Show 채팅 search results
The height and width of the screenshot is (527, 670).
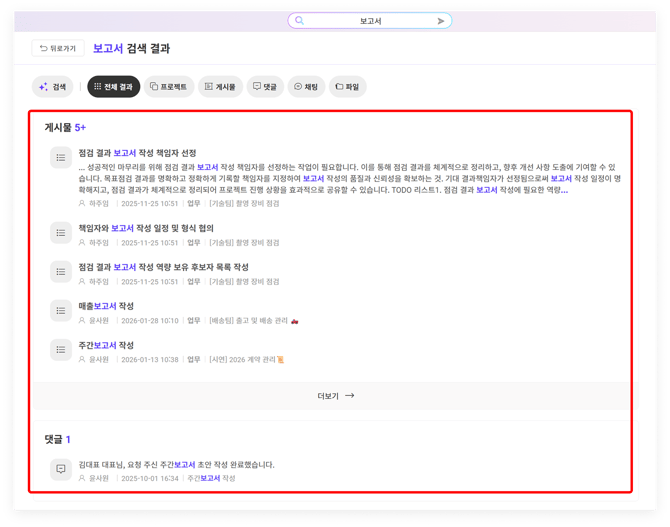click(305, 87)
